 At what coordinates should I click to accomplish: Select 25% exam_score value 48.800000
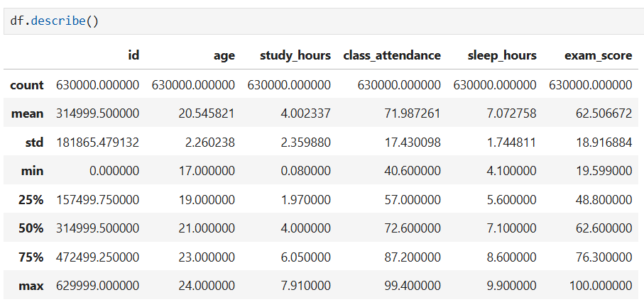coord(604,200)
